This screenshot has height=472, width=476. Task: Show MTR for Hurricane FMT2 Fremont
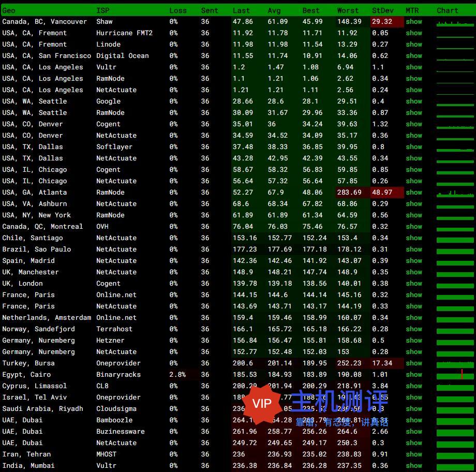click(x=414, y=33)
